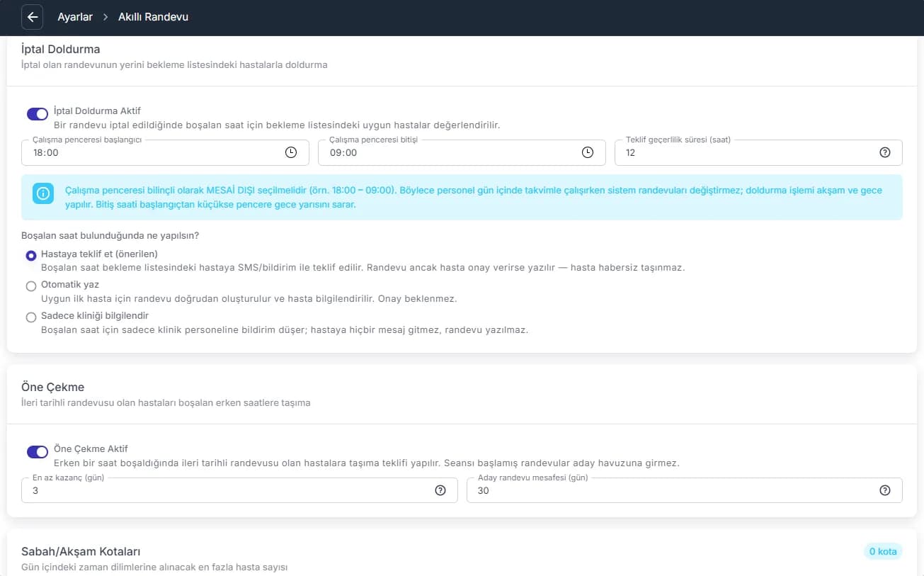Open Akıllı Randevu breadcrumb item
Screen dimensions: 924x576
[153, 17]
